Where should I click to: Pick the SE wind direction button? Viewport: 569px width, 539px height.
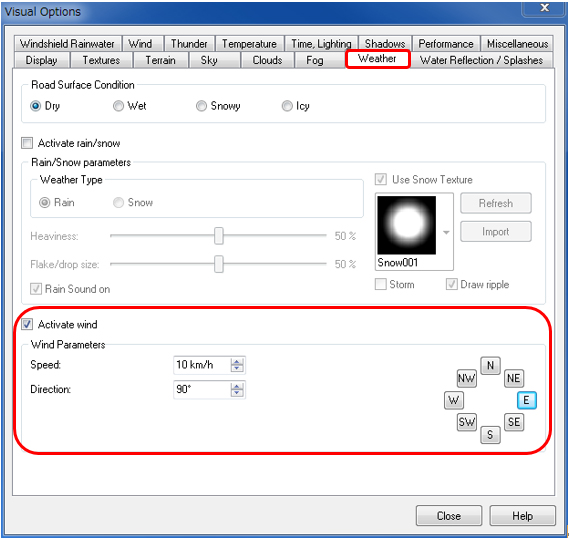pos(513,422)
